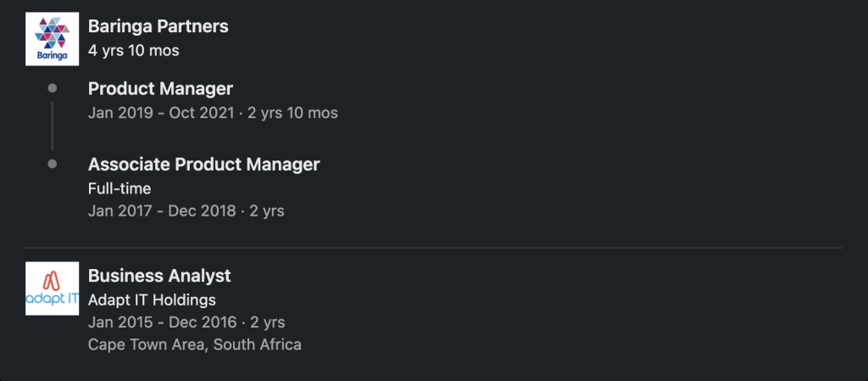The height and width of the screenshot is (381, 868).
Task: Click the Adapt IT Holdings company name
Action: (152, 300)
